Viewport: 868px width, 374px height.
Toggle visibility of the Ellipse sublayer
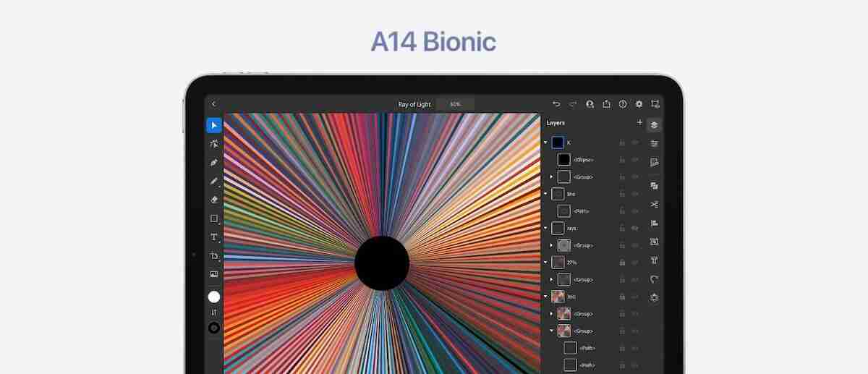[x=635, y=160]
